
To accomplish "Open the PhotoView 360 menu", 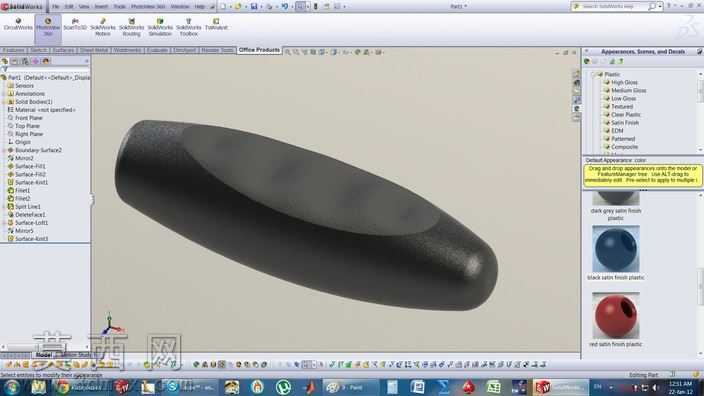I will tap(148, 7).
